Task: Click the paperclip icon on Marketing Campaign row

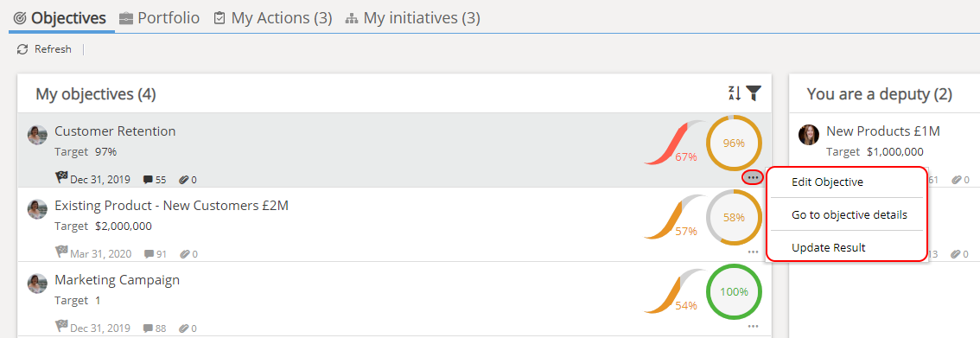Action: pyautogui.click(x=184, y=328)
